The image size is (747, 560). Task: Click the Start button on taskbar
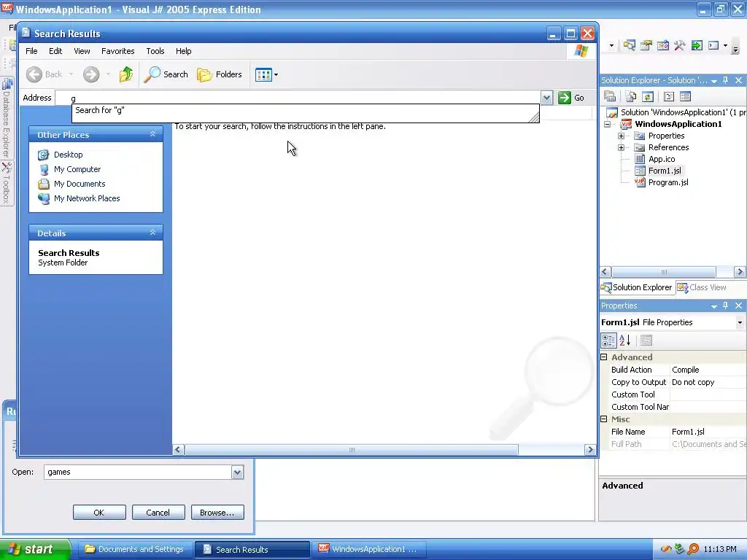pos(35,549)
